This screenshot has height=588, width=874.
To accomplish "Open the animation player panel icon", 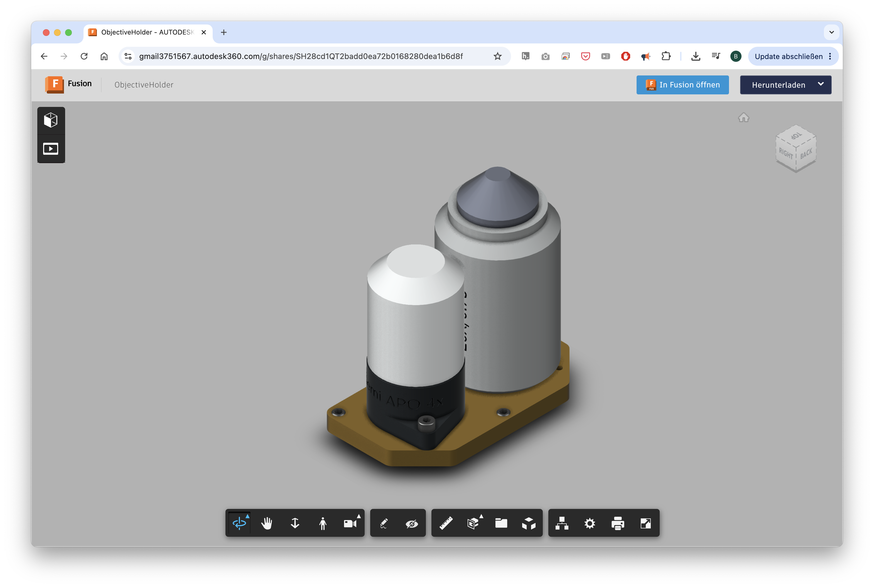I will (x=51, y=148).
